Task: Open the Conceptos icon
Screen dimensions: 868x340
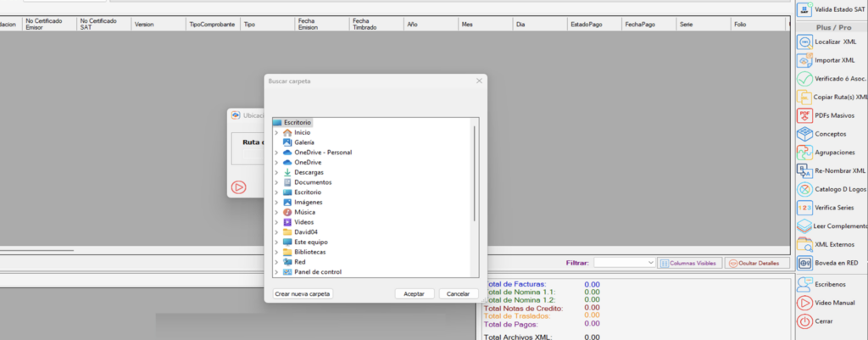Action: click(804, 134)
